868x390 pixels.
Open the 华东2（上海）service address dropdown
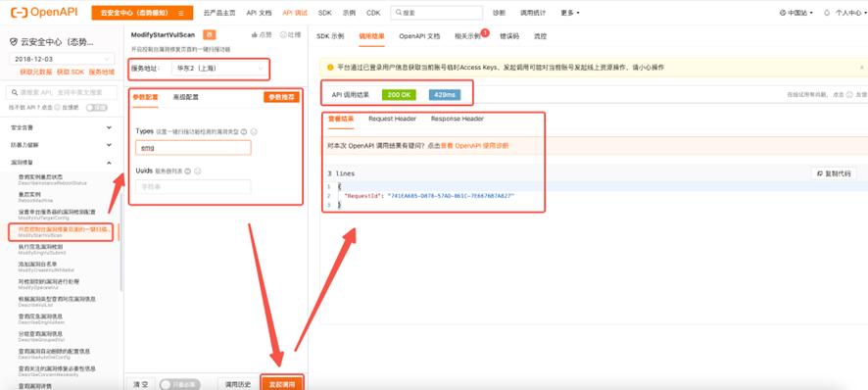(x=218, y=69)
